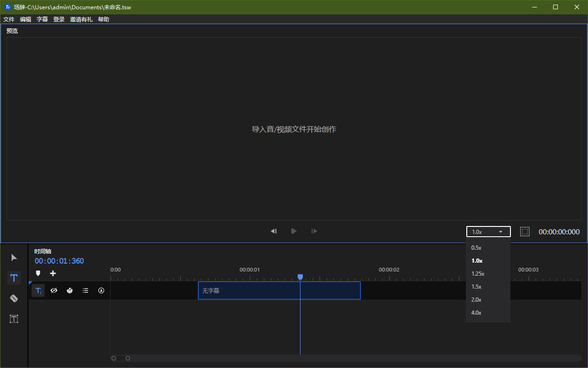Viewport: 588px width, 368px height.
Task: Select 0.5x playback speed option
Action: pyautogui.click(x=476, y=247)
